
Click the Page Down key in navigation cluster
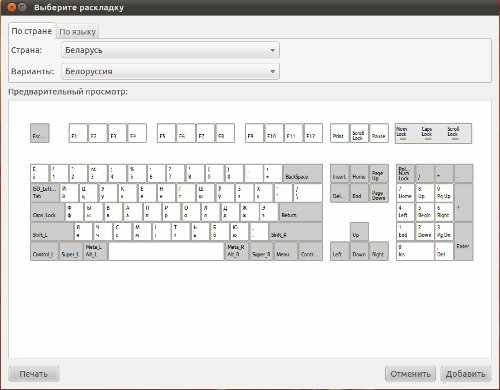pyautogui.click(x=379, y=193)
